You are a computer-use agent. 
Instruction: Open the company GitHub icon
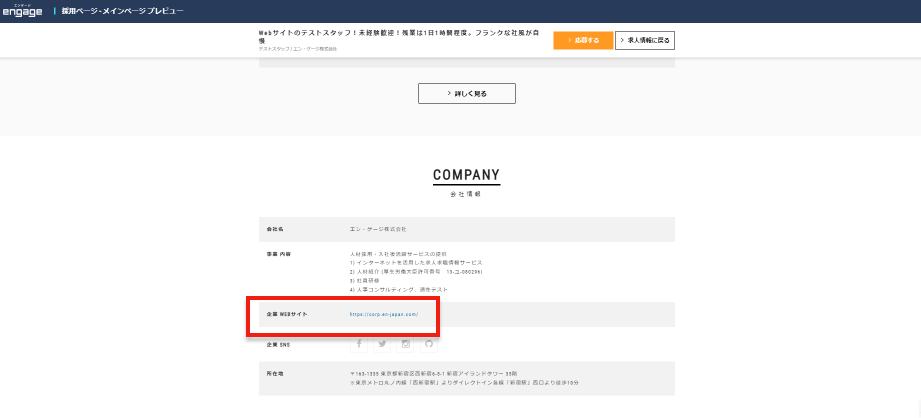click(429, 344)
